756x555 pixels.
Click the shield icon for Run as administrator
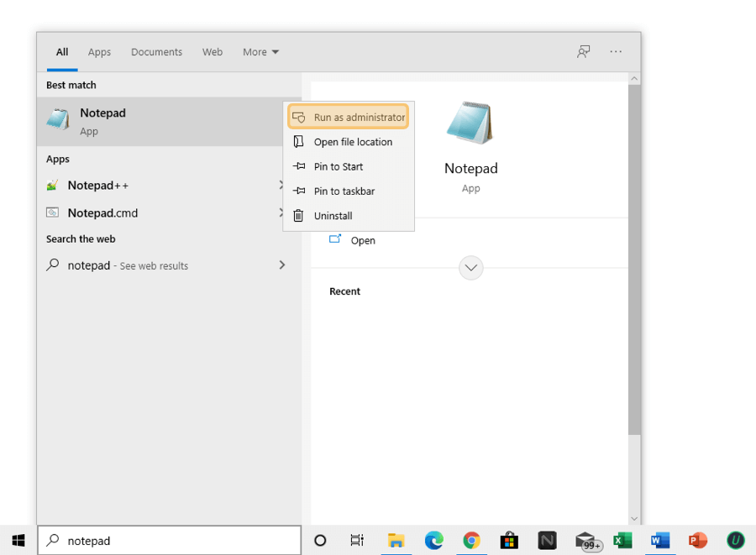tap(298, 117)
